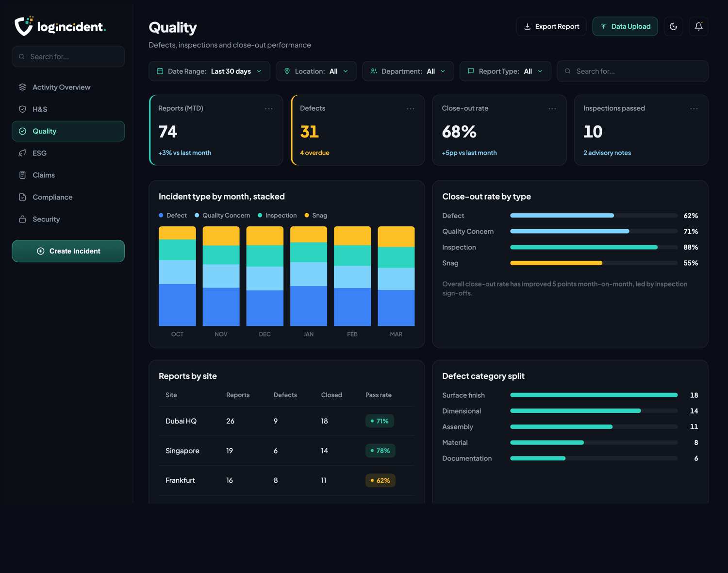This screenshot has height=573, width=728.
Task: Click the Inspection close-out progress bar
Action: 594,247
